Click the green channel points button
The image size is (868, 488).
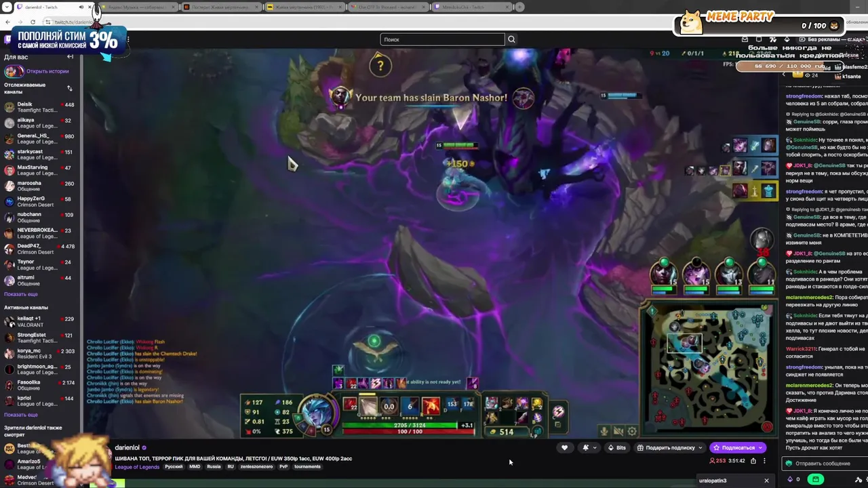pyautogui.click(x=816, y=480)
